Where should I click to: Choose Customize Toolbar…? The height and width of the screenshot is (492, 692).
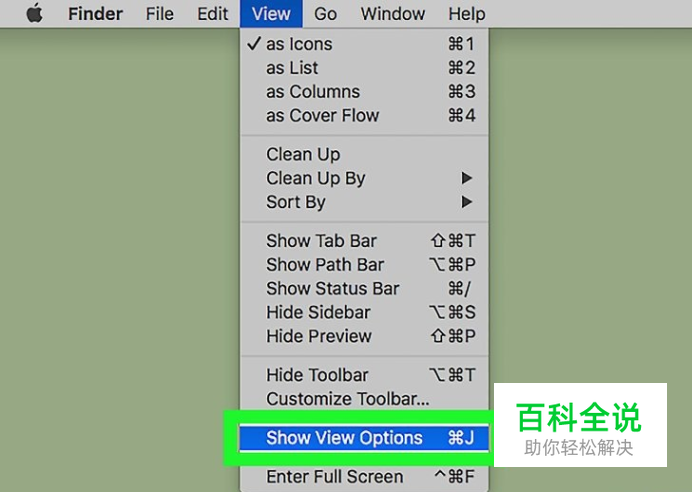[364, 399]
